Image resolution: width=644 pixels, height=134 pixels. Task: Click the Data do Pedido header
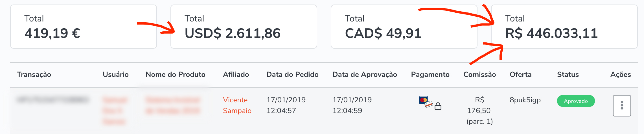click(292, 75)
